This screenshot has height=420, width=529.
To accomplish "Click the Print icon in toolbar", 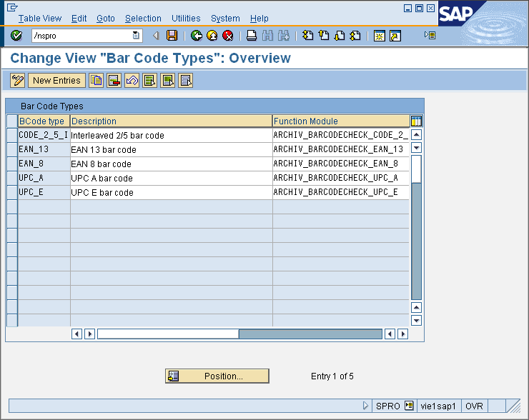I will tap(252, 36).
